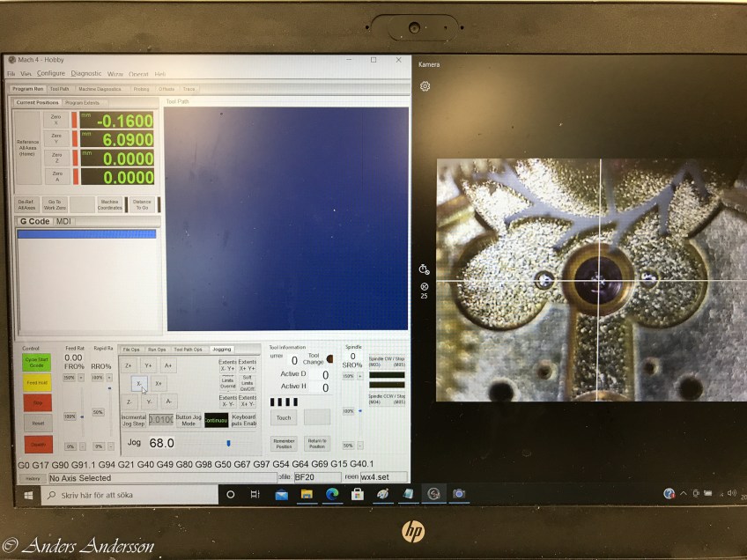
Task: Open Task View on the taskbar
Action: coord(255,495)
